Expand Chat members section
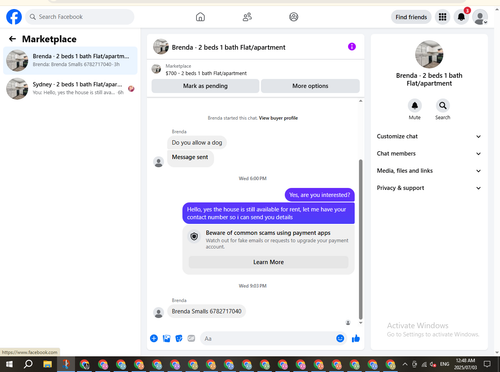The image size is (500, 372). coord(429,154)
